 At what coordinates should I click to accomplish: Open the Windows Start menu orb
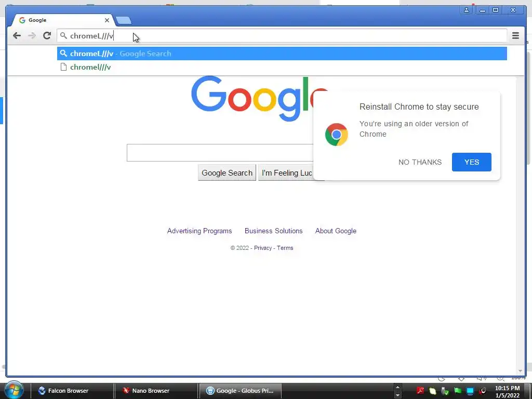point(14,390)
